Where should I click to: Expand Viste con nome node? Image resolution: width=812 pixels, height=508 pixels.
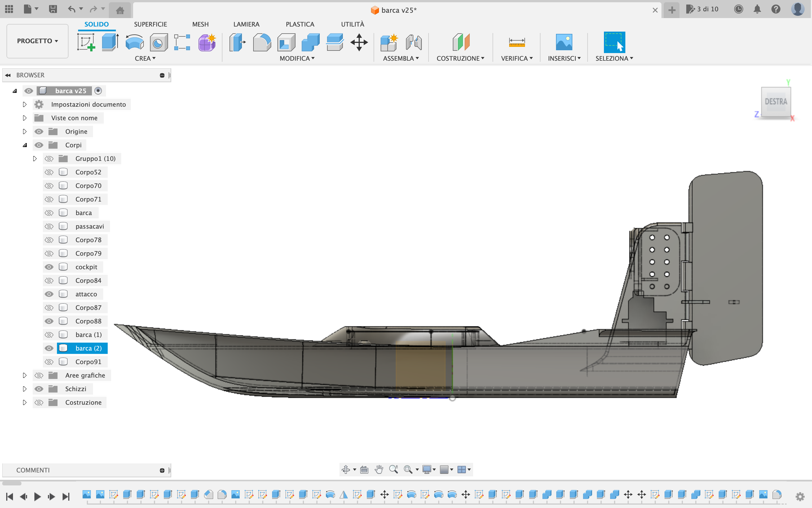tap(25, 118)
